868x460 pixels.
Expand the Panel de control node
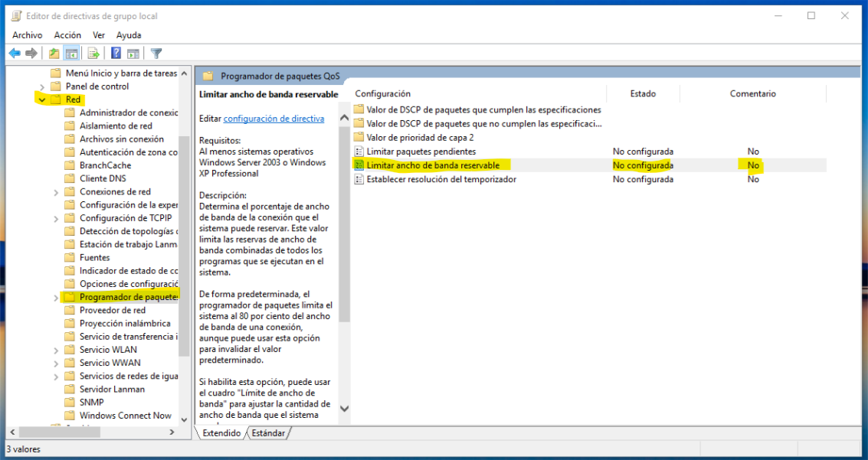[x=42, y=86]
